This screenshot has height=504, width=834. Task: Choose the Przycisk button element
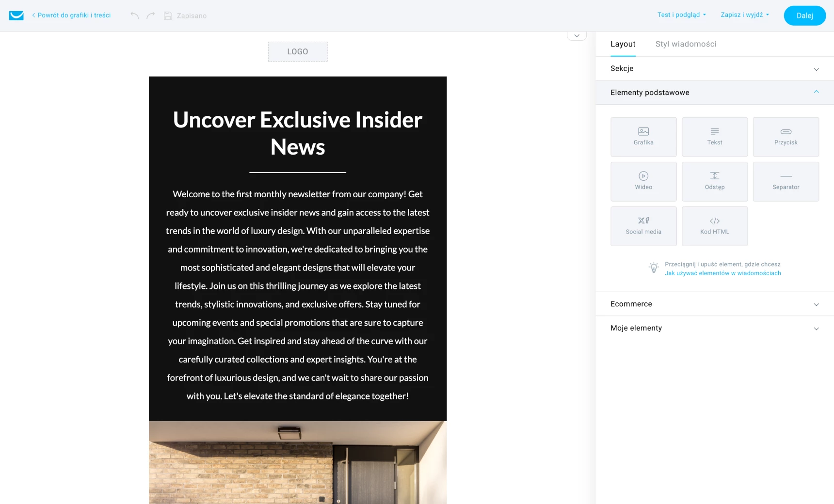[x=786, y=137]
